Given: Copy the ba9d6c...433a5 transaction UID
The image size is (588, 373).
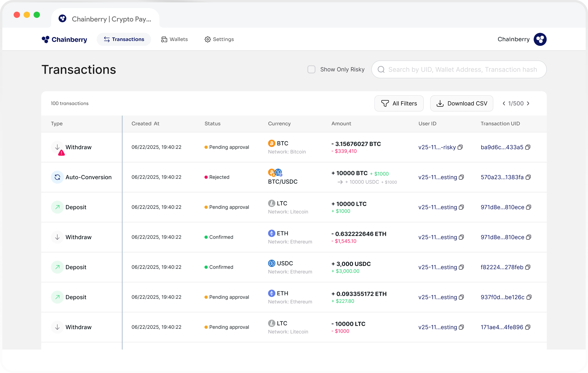Looking at the screenshot, I should click(528, 147).
